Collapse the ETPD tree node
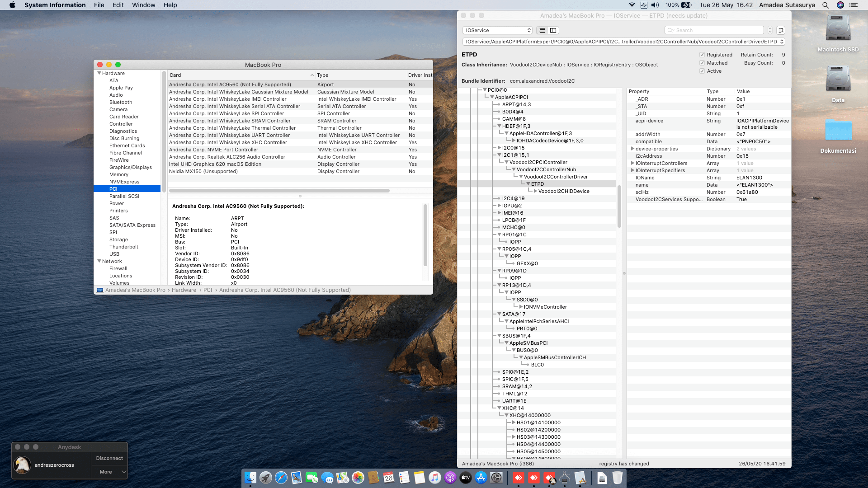Viewport: 868px width, 488px height. (x=528, y=184)
